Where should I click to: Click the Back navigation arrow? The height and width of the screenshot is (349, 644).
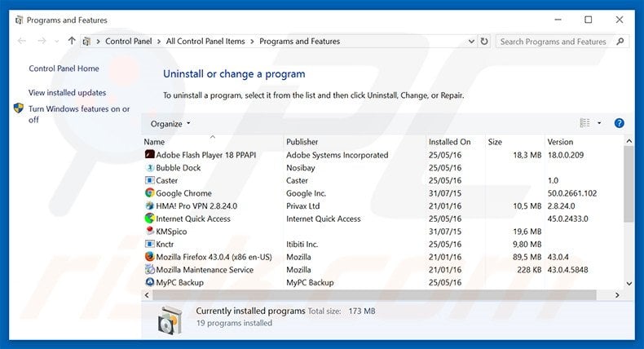click(x=22, y=41)
